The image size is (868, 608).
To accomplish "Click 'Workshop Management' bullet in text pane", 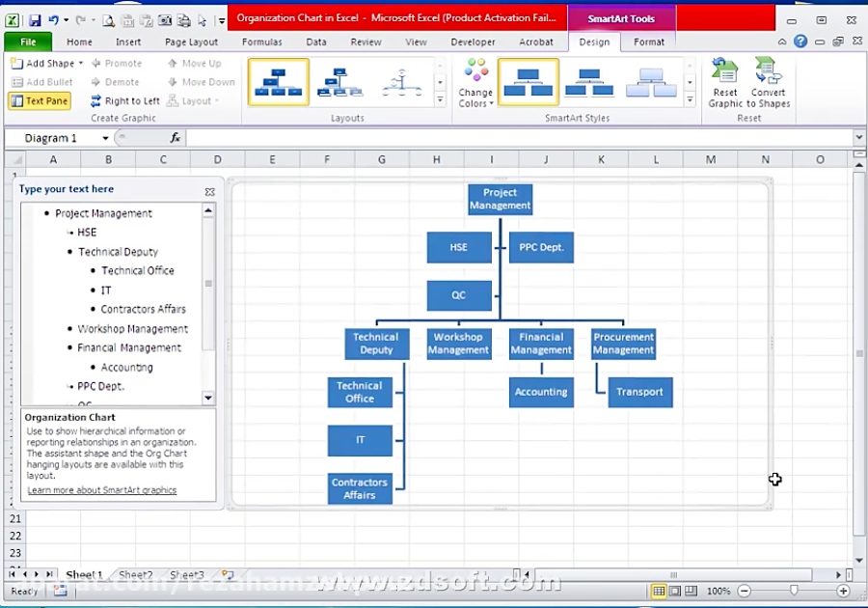I will 132,329.
